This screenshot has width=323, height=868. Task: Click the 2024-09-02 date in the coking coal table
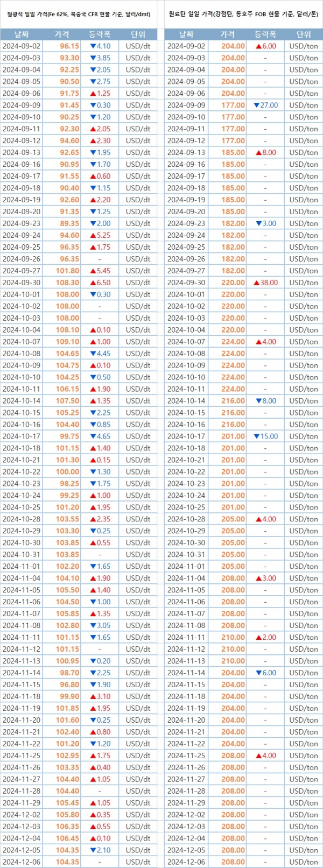186,46
